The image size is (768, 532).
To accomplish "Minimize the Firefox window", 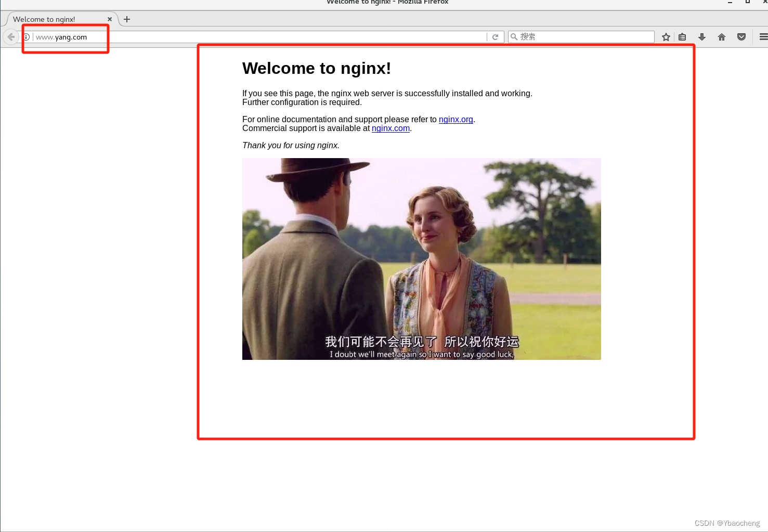I will (730, 2).
